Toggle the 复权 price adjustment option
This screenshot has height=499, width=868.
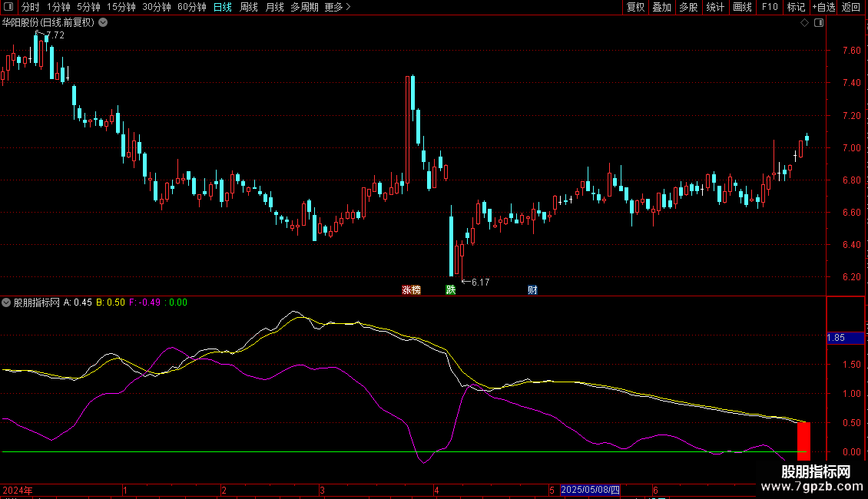[635, 7]
